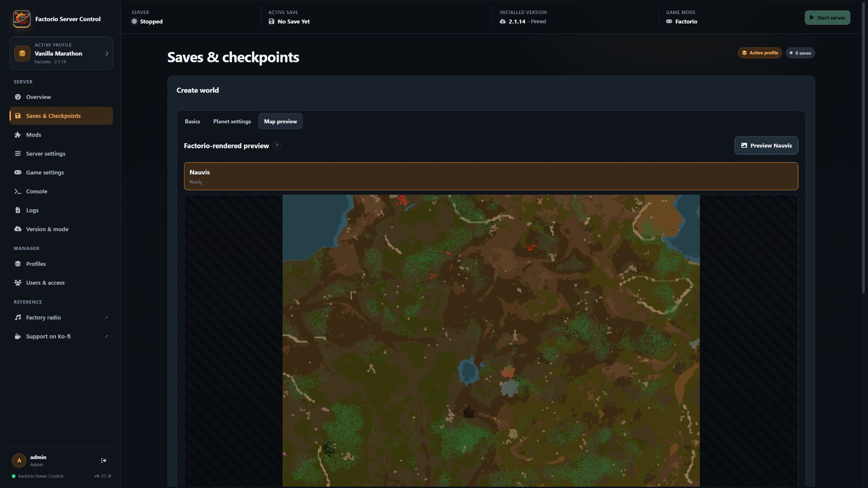Click the Start server button

pos(827,18)
